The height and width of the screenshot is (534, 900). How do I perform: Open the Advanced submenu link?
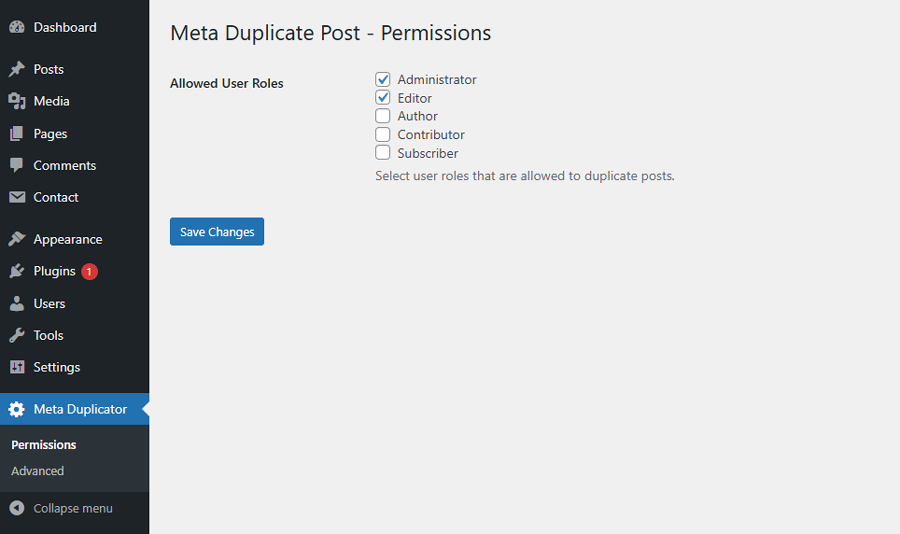point(37,471)
